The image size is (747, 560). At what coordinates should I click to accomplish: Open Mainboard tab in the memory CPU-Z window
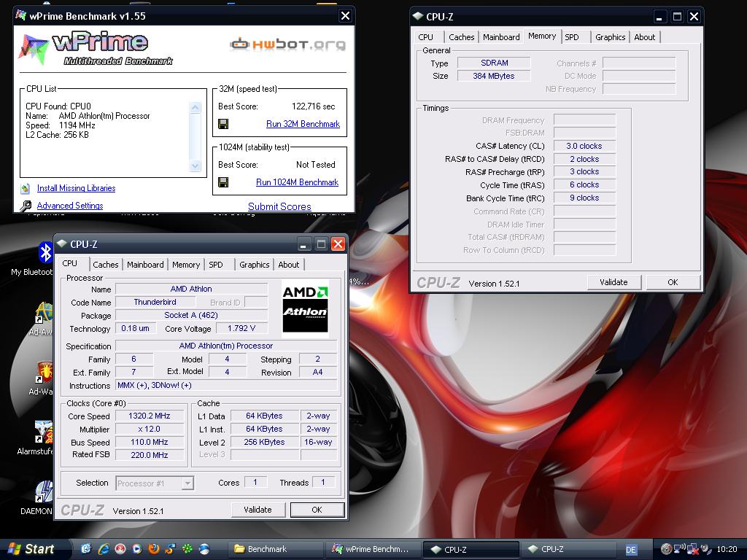pyautogui.click(x=501, y=37)
